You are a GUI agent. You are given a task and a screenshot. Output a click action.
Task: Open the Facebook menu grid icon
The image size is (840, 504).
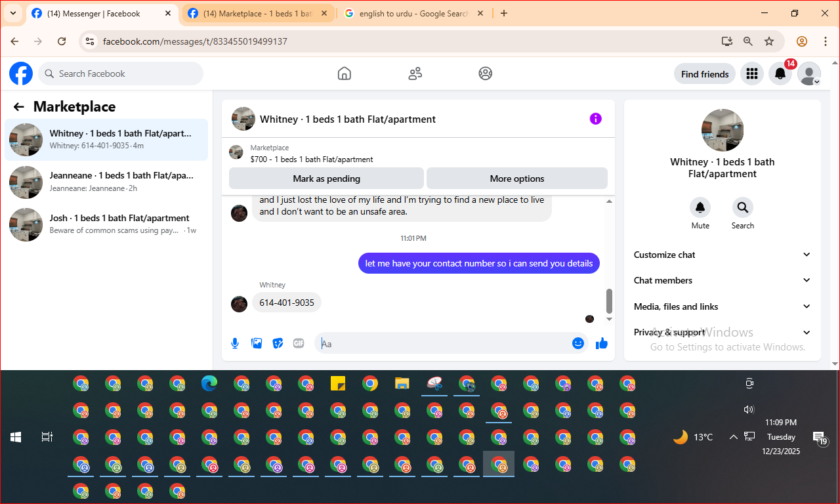tap(752, 74)
